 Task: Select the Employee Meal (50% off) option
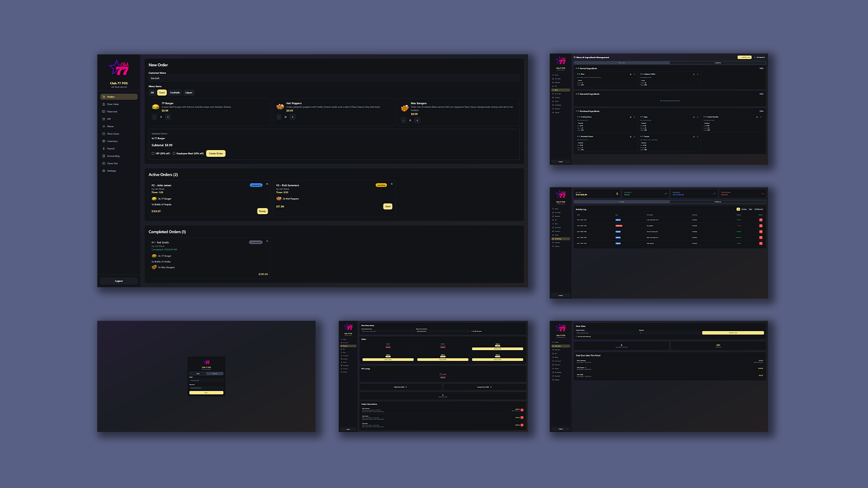tap(174, 154)
